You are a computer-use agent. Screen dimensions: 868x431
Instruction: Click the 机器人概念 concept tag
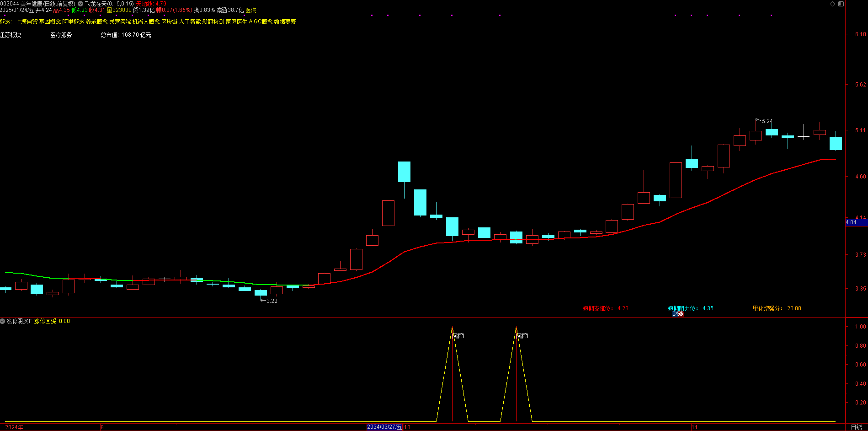tap(146, 22)
